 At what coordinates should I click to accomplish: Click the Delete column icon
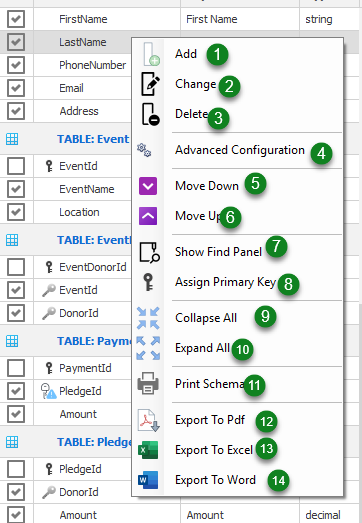coord(150,114)
